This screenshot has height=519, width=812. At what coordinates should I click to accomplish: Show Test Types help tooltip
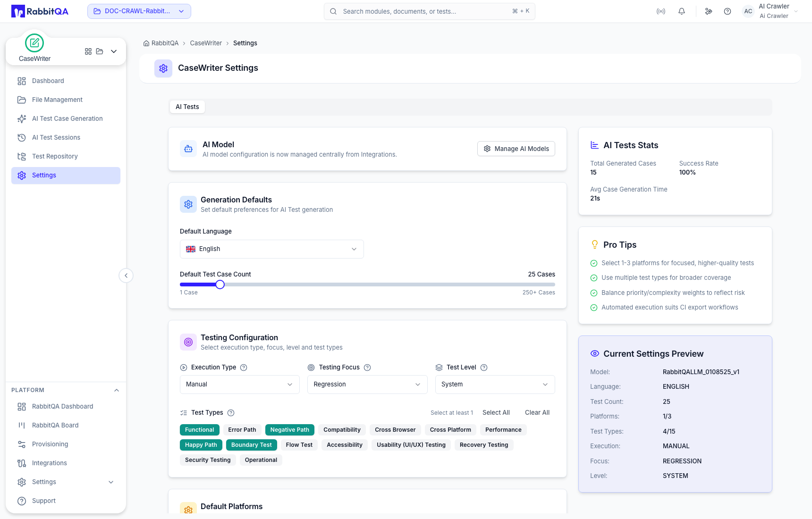click(x=231, y=413)
